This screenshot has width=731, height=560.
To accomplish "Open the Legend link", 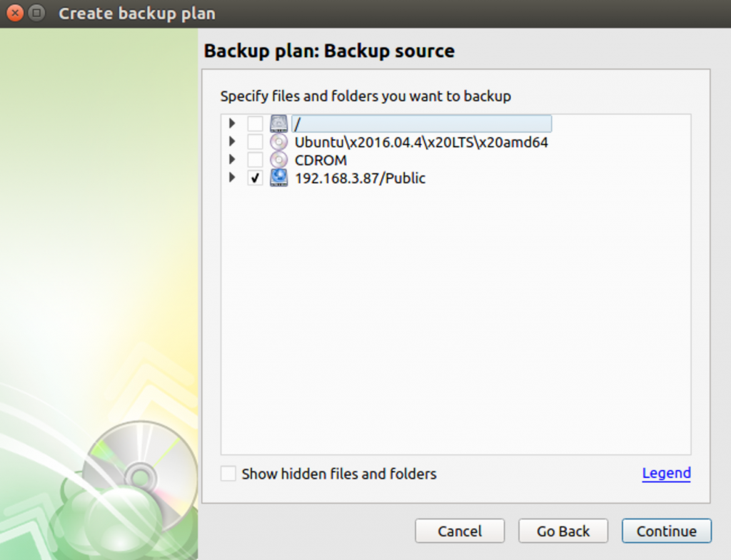I will [666, 474].
